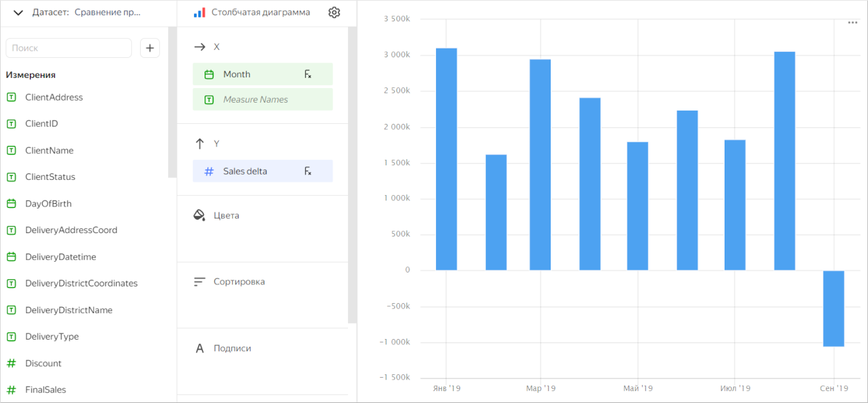This screenshot has height=403, width=868.
Task: Open the three-dots chart menu
Action: coord(852,23)
